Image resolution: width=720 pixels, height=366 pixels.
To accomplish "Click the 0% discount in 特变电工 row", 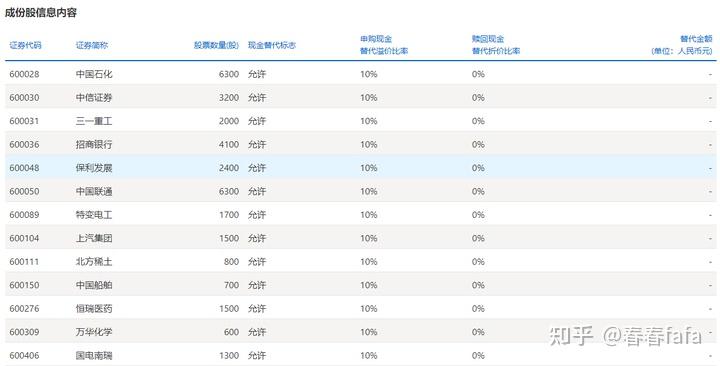I will pyautogui.click(x=478, y=214).
